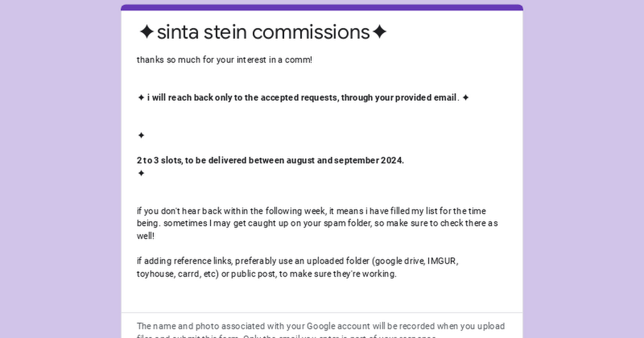Click the sparkle icon before the title

tap(147, 32)
